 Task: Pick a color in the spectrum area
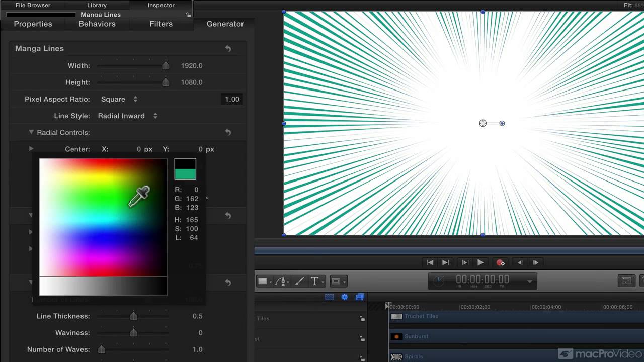coord(103,217)
